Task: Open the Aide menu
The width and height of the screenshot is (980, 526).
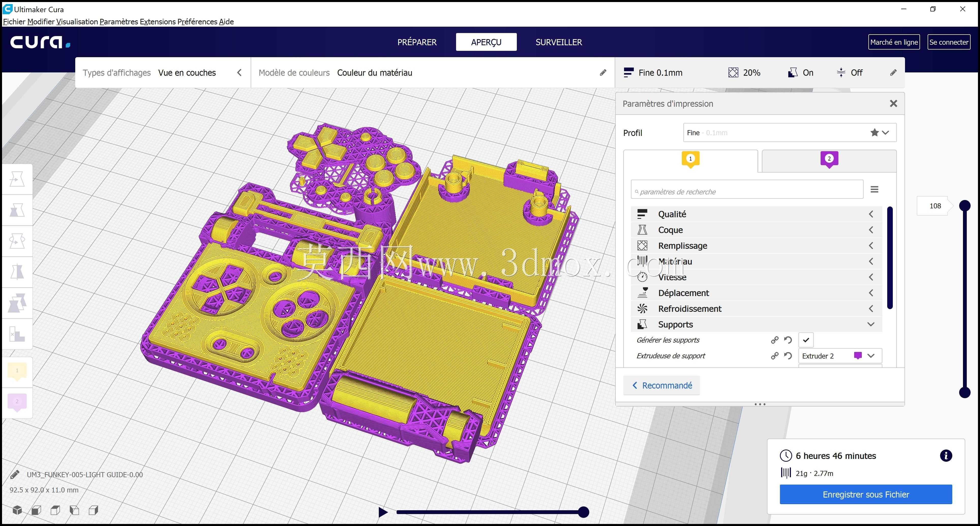Action: tap(226, 22)
